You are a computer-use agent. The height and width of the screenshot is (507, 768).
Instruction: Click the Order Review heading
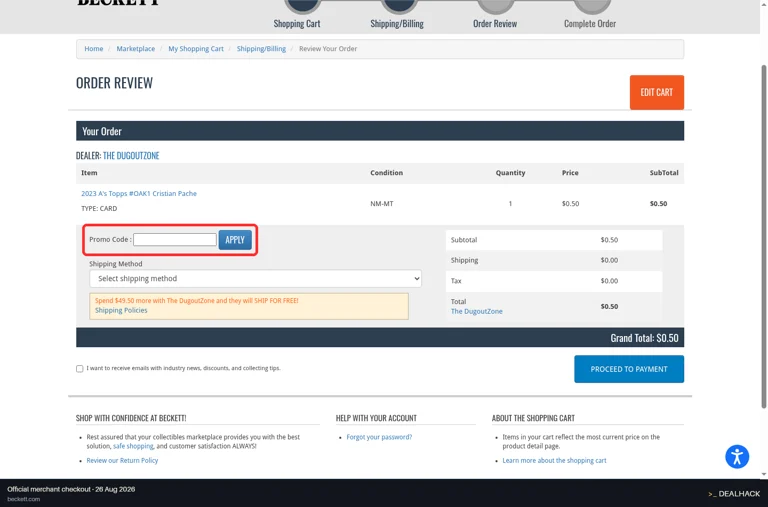[x=114, y=83]
